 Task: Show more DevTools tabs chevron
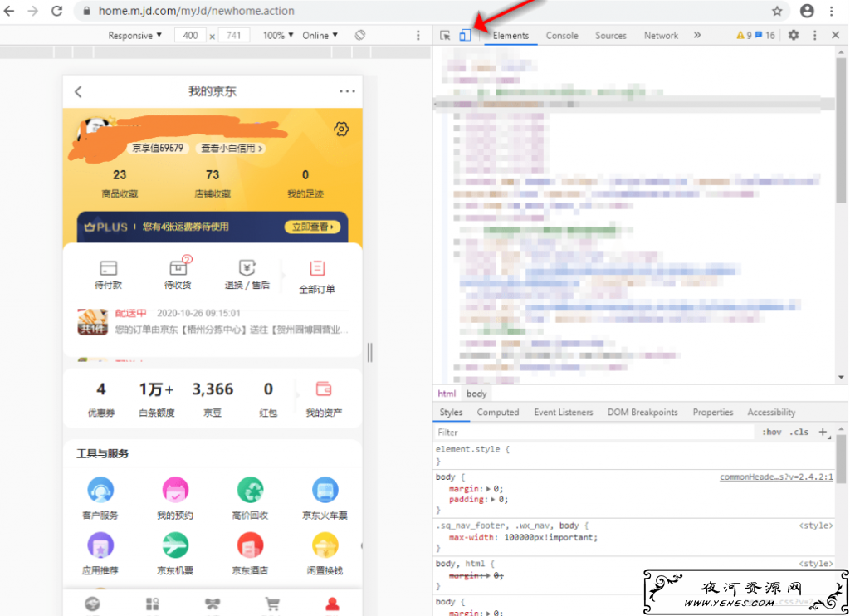point(697,35)
